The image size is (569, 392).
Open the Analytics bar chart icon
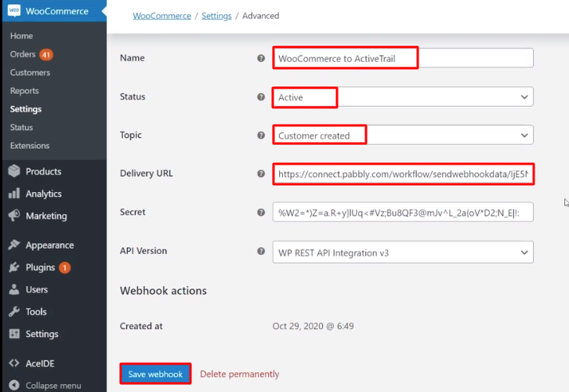point(14,194)
